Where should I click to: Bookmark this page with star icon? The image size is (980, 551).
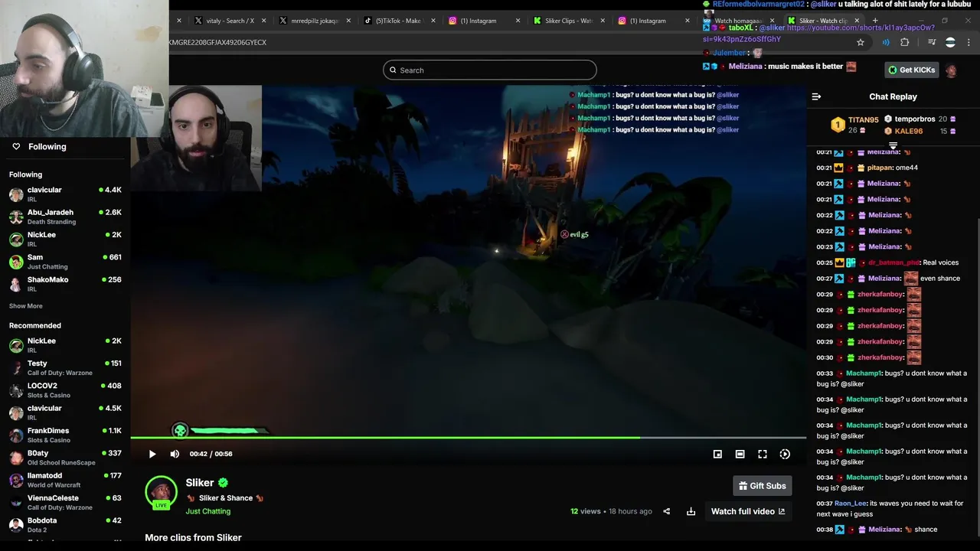[x=861, y=43]
